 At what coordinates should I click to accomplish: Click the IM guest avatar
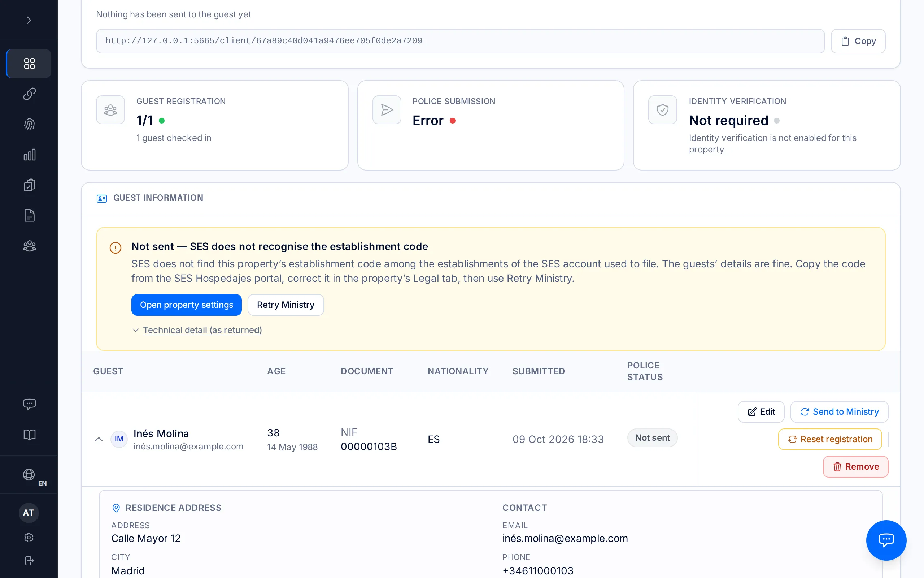click(x=119, y=439)
